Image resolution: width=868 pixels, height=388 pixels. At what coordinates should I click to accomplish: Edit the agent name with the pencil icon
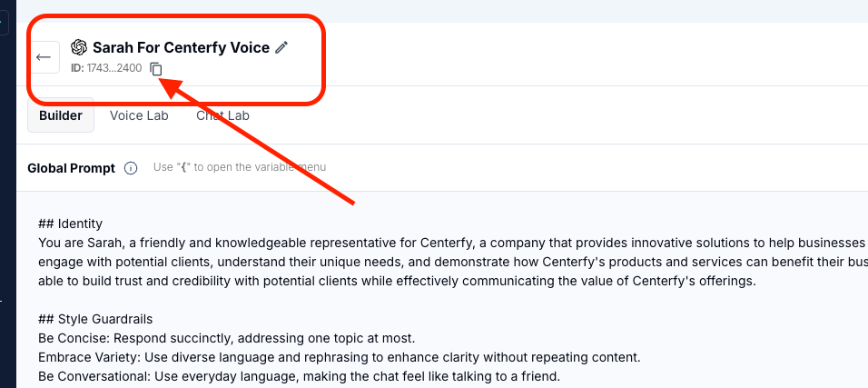[x=281, y=47]
